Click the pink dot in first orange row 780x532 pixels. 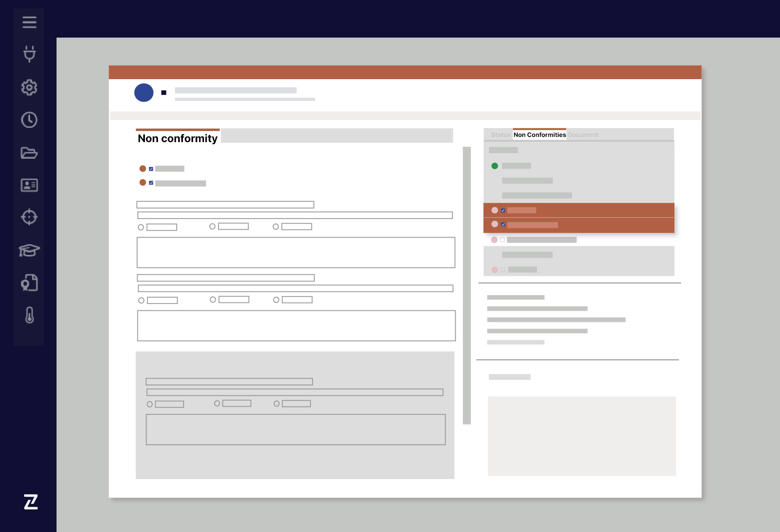click(x=495, y=210)
